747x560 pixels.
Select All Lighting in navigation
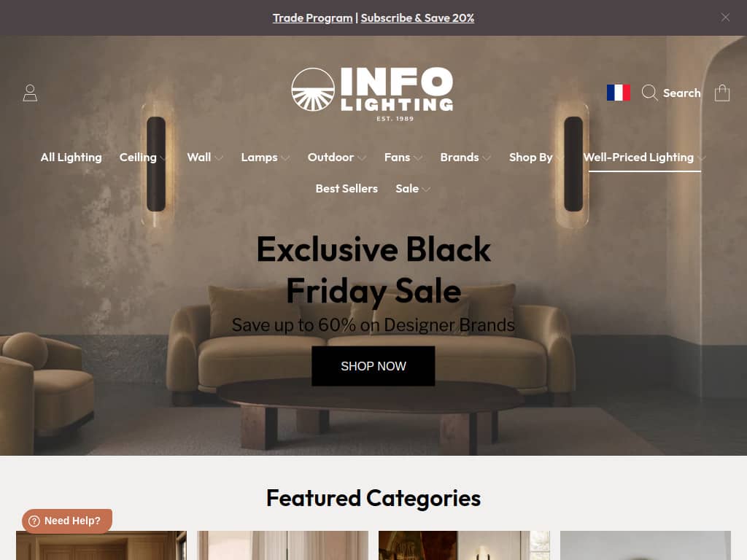[71, 157]
